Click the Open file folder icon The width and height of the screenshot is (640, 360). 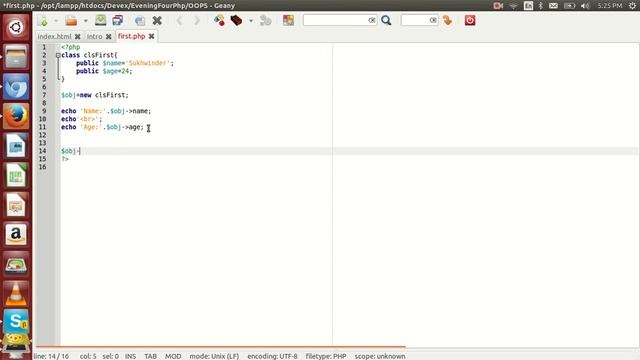point(71,20)
